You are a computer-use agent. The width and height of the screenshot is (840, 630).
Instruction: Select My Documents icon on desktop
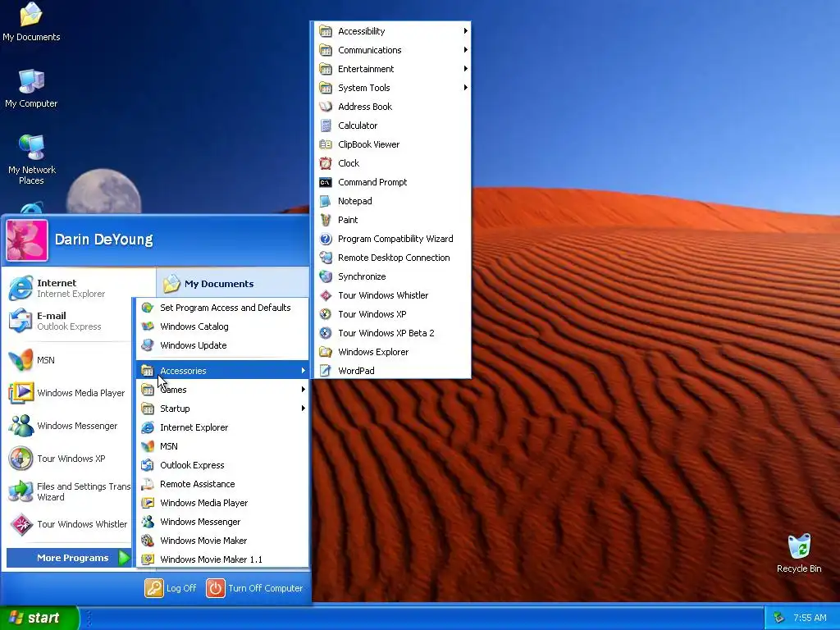coord(31,22)
